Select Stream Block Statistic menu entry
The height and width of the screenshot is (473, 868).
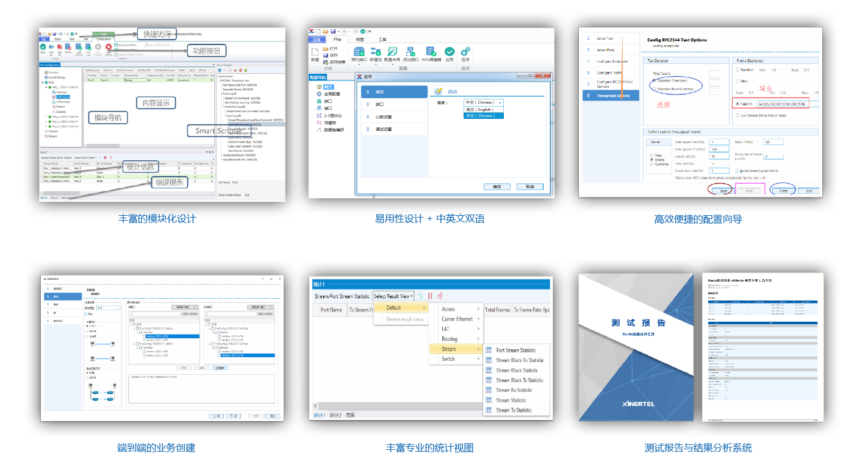[x=517, y=370]
